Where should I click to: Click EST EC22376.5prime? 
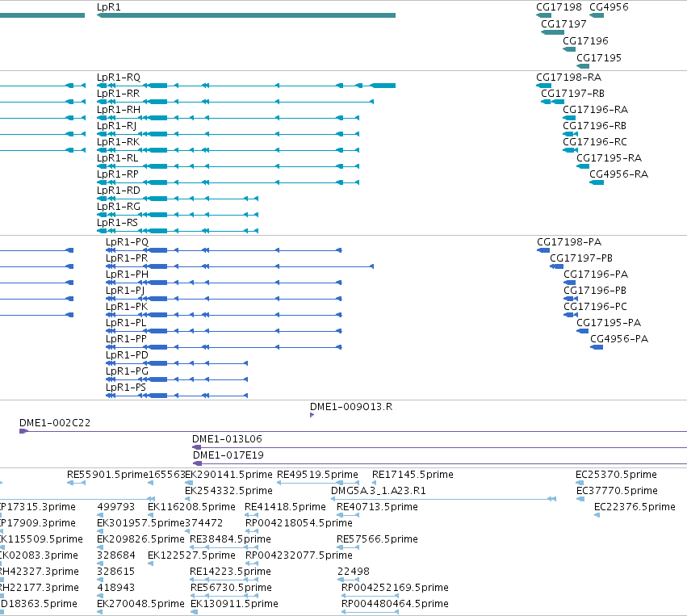coord(597,515)
